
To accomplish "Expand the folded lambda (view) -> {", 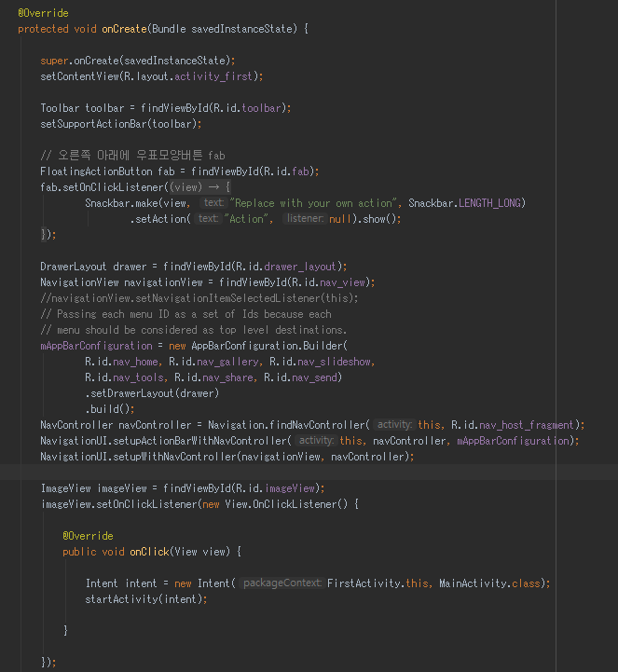I will click(200, 187).
